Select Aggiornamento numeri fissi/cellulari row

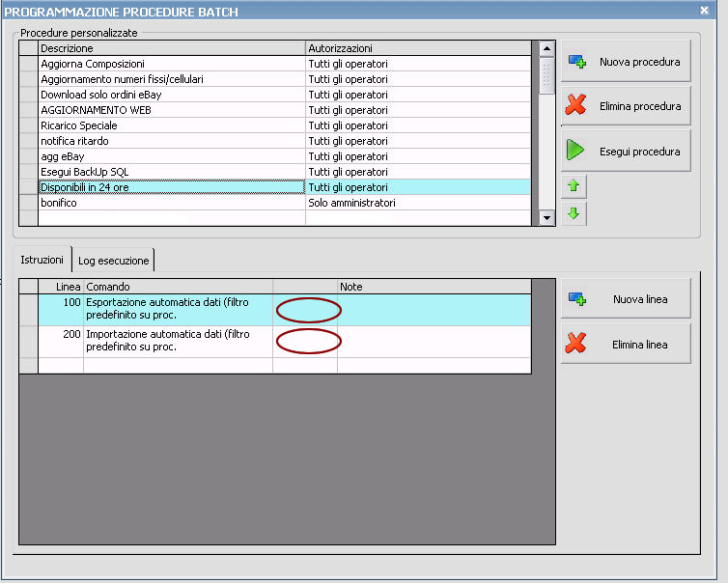(171, 79)
